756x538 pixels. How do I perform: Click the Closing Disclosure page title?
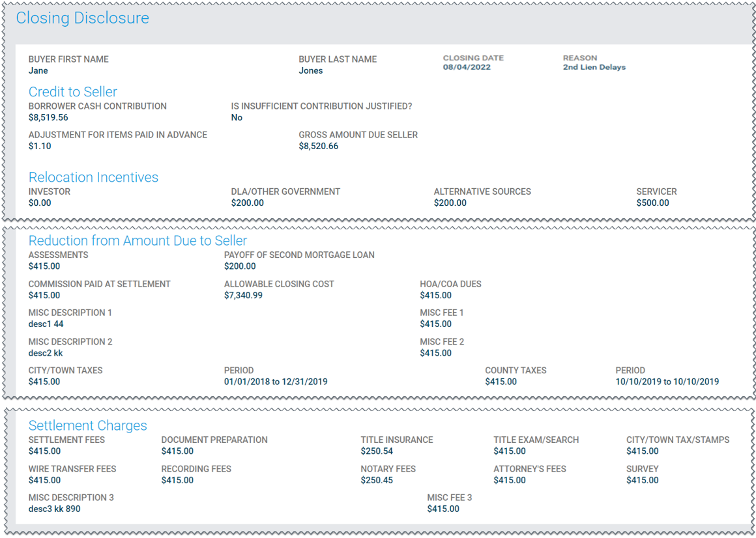[82, 18]
